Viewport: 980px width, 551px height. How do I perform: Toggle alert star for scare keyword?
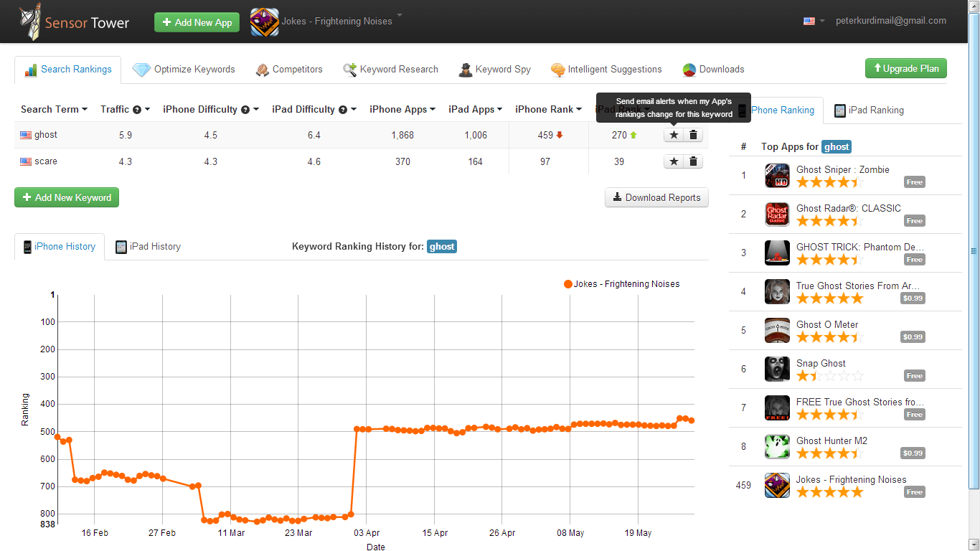pos(674,161)
